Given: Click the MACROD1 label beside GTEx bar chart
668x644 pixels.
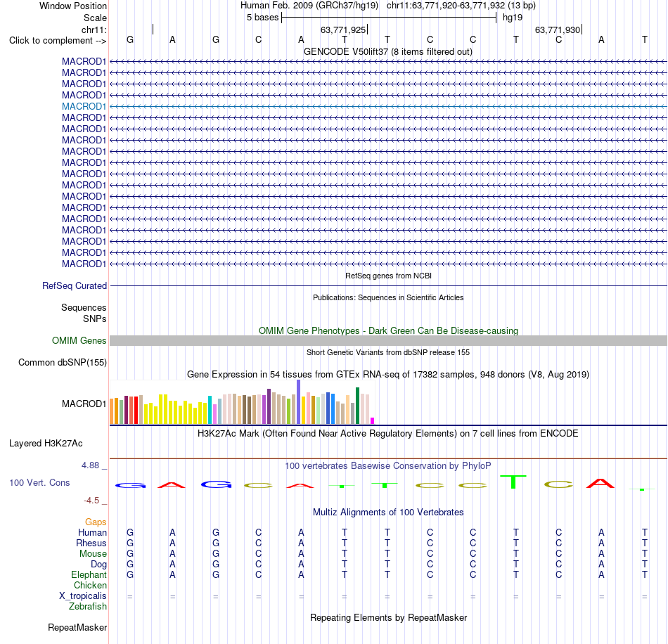Looking at the screenshot, I should [x=84, y=404].
